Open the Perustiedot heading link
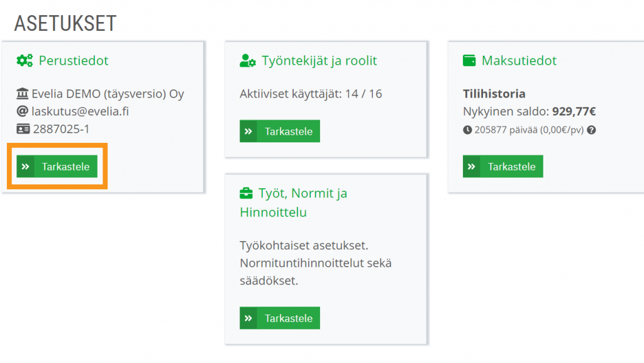The image size is (644, 363). click(74, 61)
